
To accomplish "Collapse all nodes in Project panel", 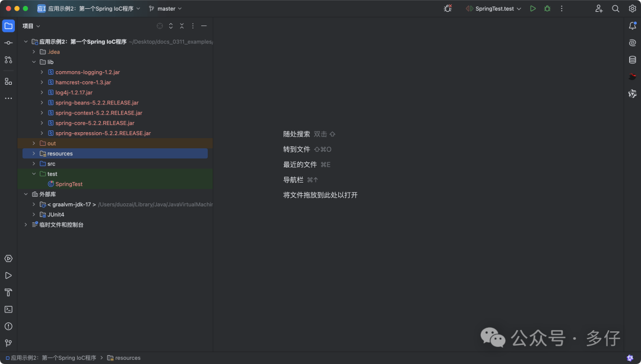I will tap(182, 25).
